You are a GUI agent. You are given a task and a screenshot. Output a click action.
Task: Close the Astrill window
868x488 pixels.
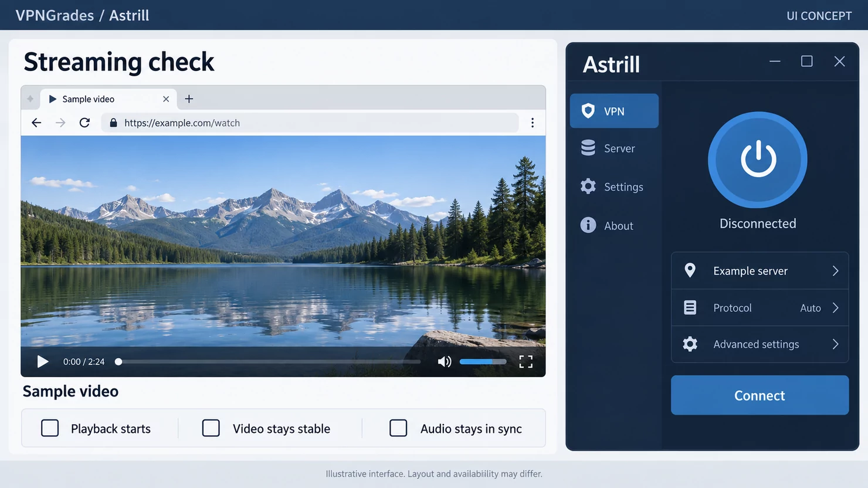[840, 61]
